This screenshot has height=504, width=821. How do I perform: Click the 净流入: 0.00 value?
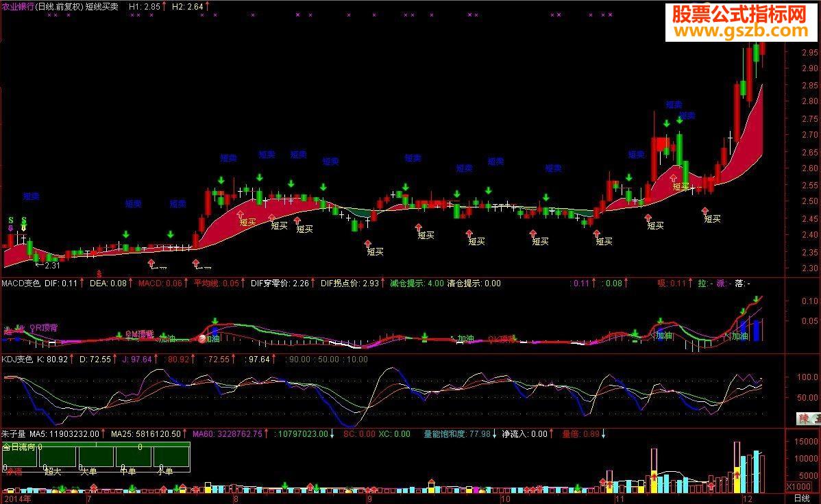(x=525, y=434)
